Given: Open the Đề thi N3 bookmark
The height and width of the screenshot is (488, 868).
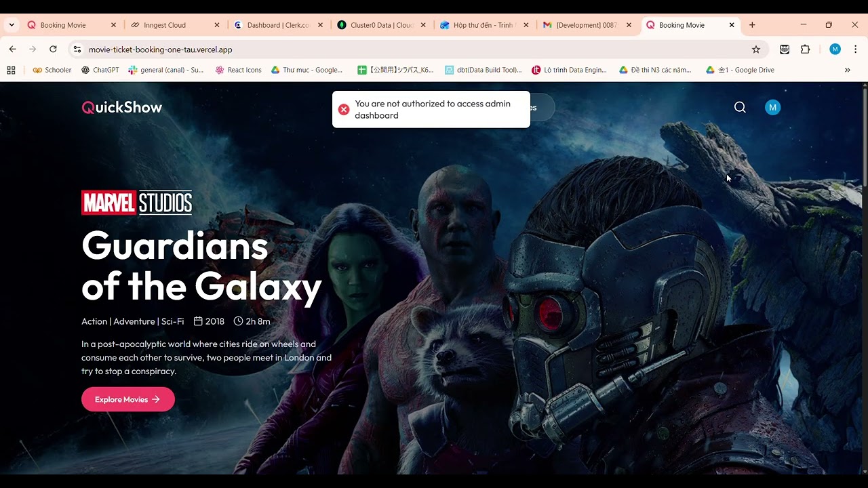Looking at the screenshot, I should [x=656, y=70].
